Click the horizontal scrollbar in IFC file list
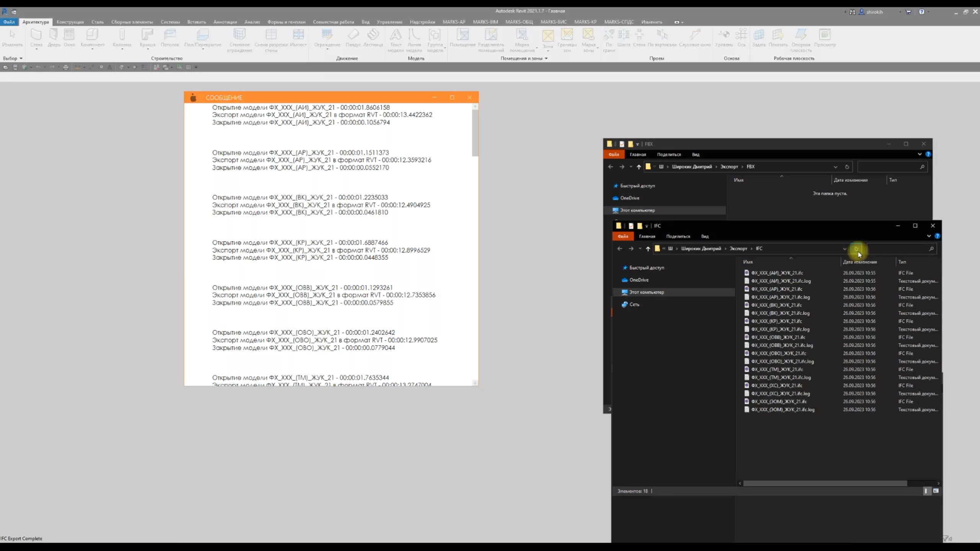This screenshot has width=980, height=551. click(x=825, y=483)
